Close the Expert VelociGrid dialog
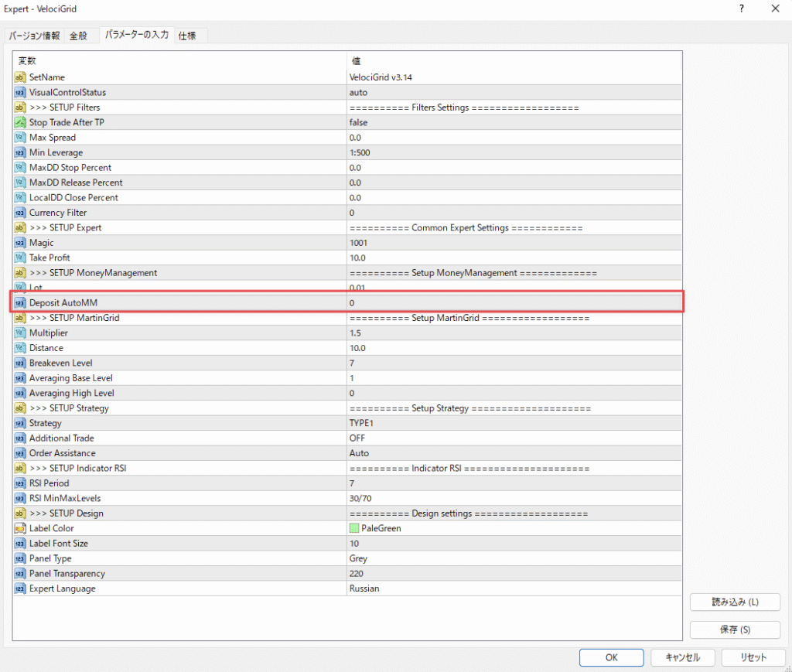The height and width of the screenshot is (672, 792). [x=775, y=9]
